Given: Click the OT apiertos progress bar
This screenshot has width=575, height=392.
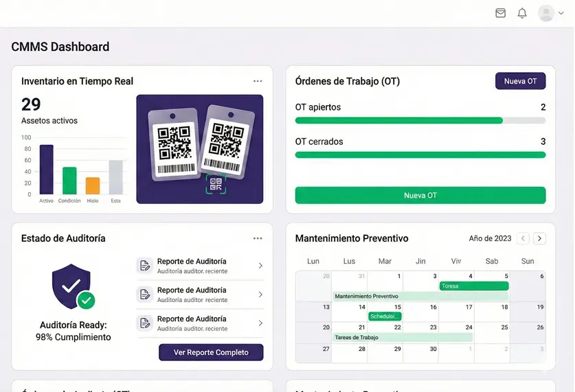Looking at the screenshot, I should click(x=420, y=121).
